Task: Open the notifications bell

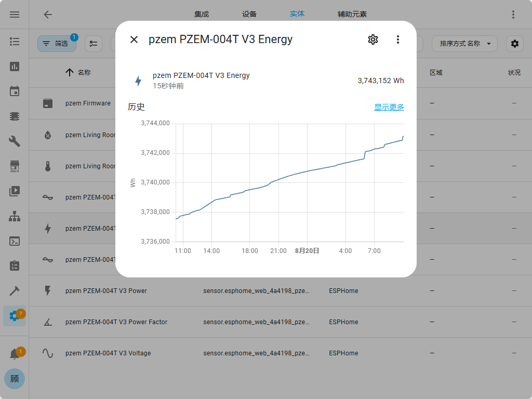Action: [15, 354]
